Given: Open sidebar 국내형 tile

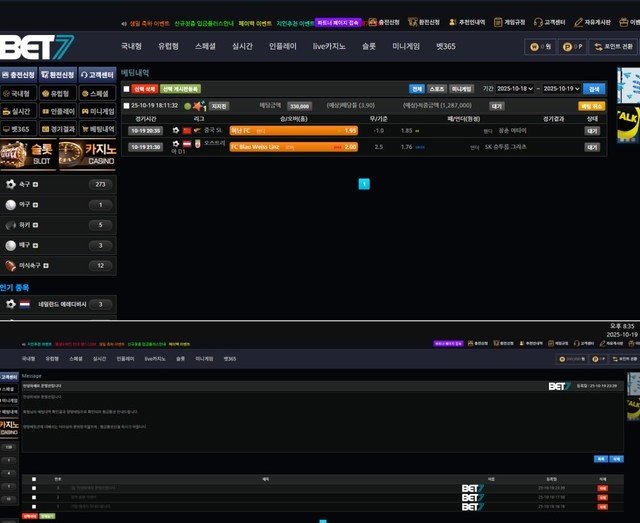Looking at the screenshot, I should point(18,93).
